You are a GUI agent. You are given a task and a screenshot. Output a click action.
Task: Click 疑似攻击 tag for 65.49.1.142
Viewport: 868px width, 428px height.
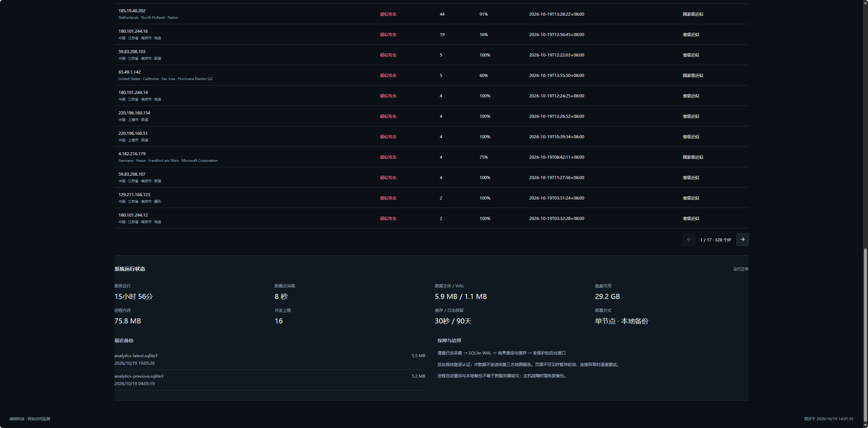tap(388, 76)
